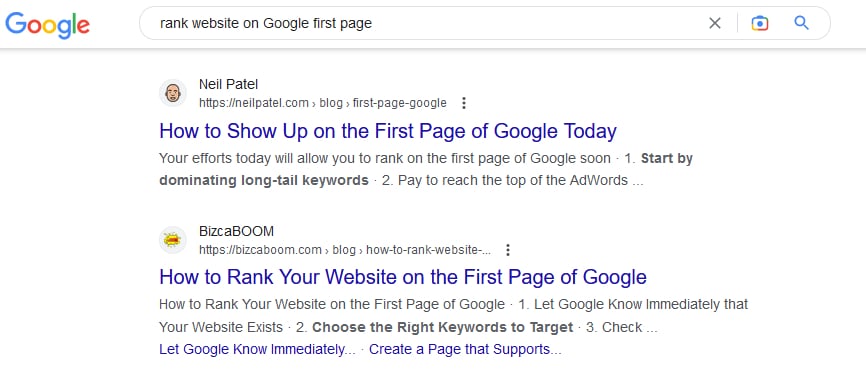The height and width of the screenshot is (377, 866).
Task: Open three-dot menu beside the neilpatel.com result
Action: click(x=464, y=103)
